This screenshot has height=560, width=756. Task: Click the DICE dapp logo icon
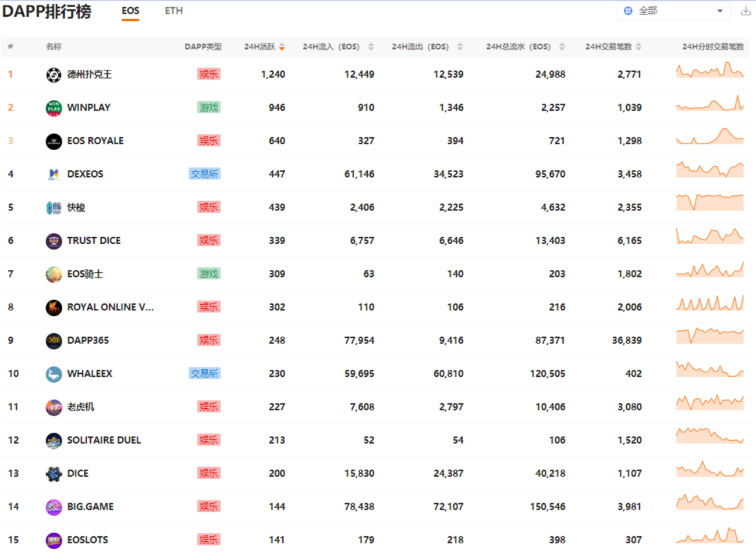(54, 473)
